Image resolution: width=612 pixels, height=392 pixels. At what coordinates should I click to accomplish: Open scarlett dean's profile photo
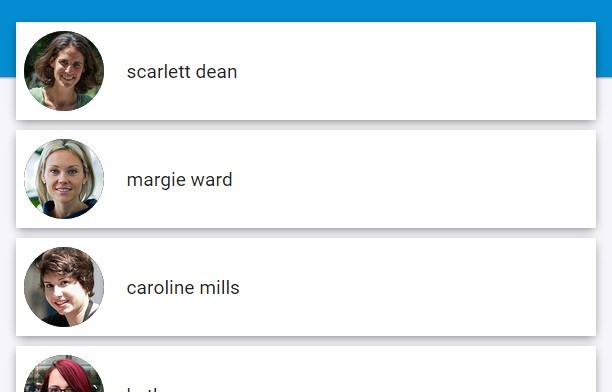coord(64,71)
